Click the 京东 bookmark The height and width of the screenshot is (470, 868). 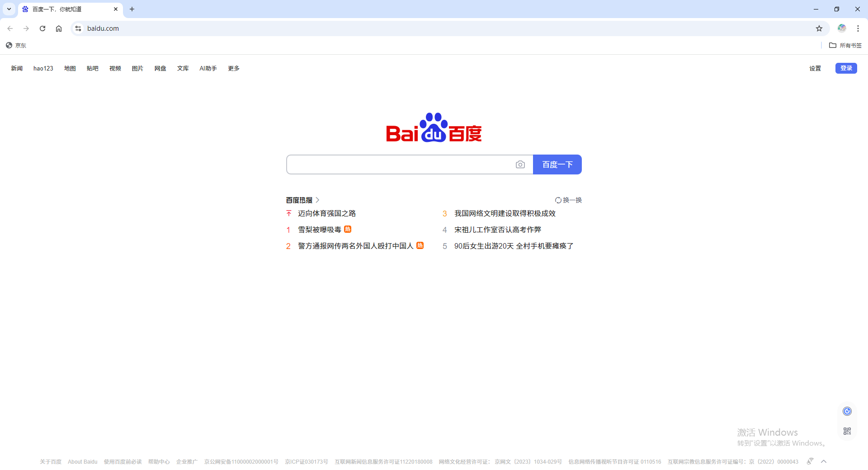point(16,45)
